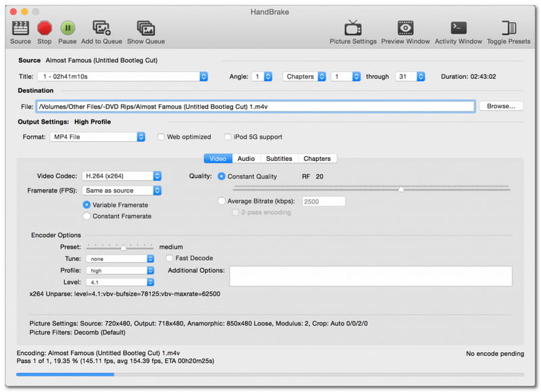Check the iPod 5G support option
This screenshot has width=541, height=392.
coord(228,137)
